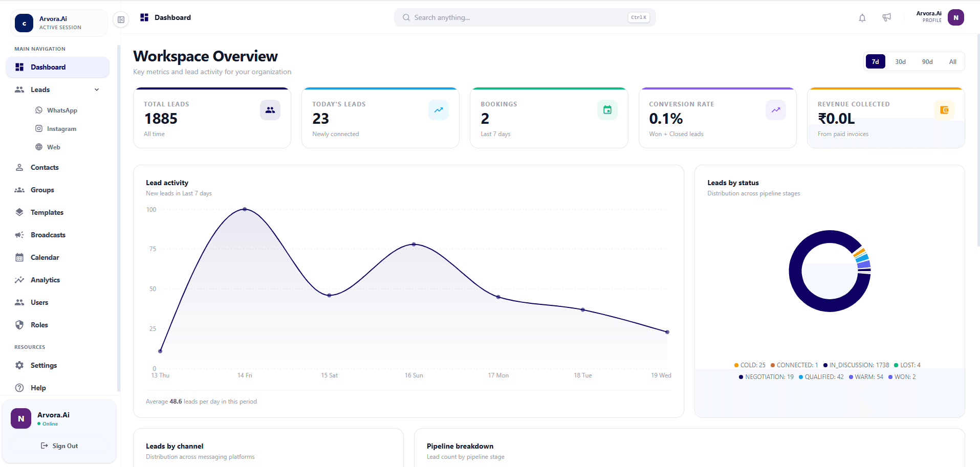The image size is (980, 467).
Task: Click the Search anything field
Action: [525, 17]
